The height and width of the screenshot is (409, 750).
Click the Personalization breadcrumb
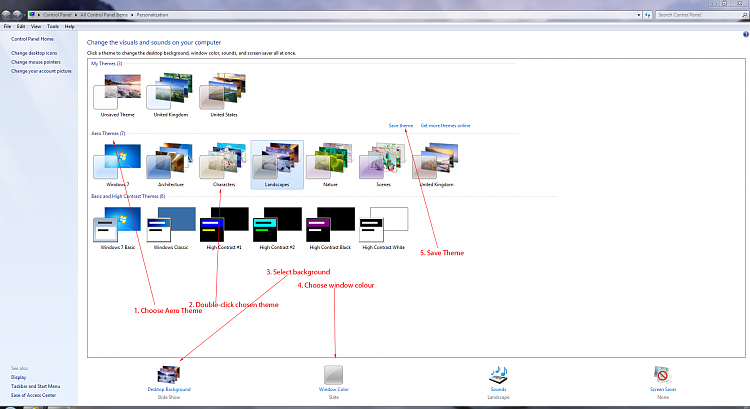point(152,15)
